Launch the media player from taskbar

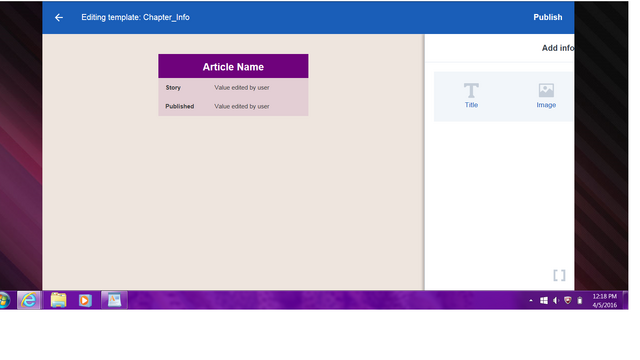pos(85,300)
